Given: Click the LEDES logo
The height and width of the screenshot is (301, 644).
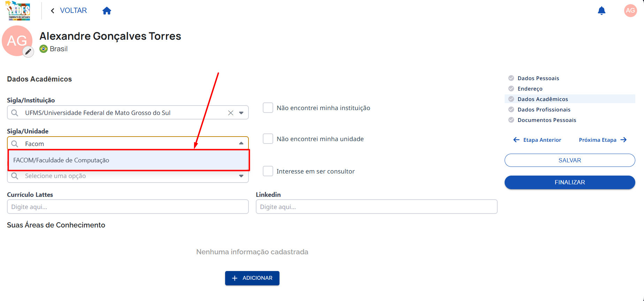Looking at the screenshot, I should pyautogui.click(x=18, y=11).
